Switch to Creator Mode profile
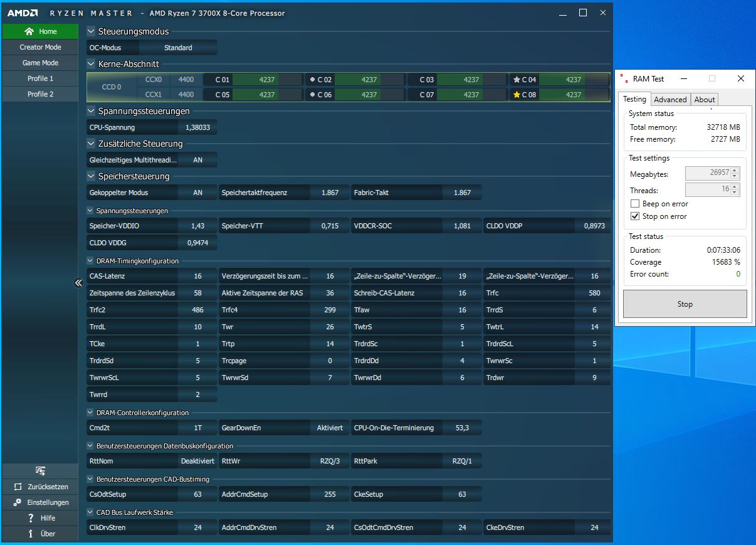 [40, 47]
